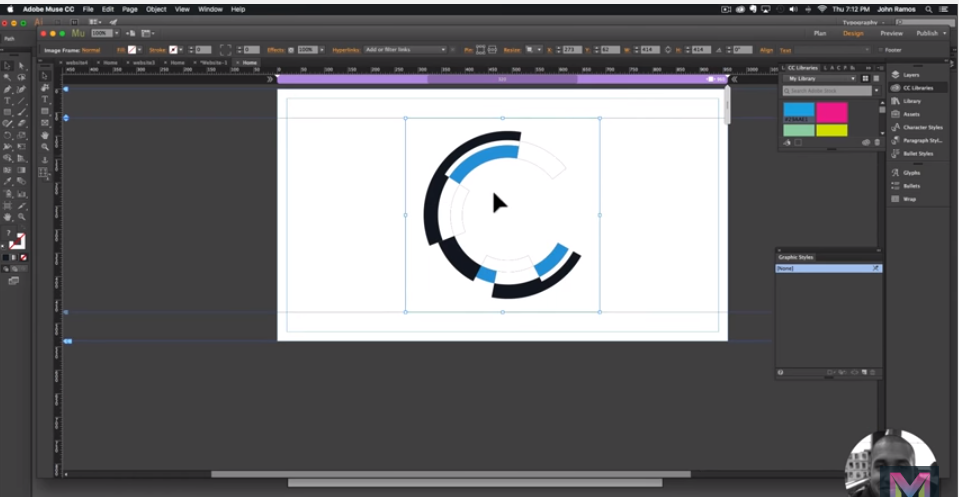Open the Assets panel icon

(896, 114)
